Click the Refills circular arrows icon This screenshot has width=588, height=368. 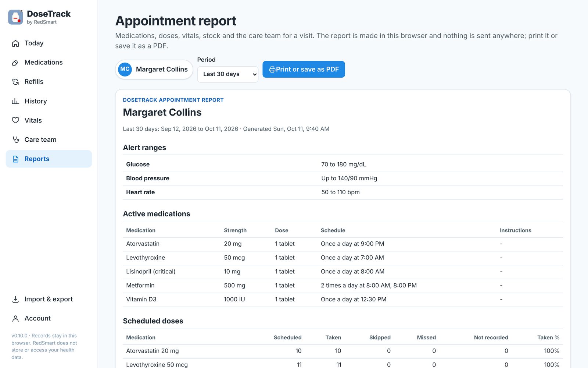(15, 82)
